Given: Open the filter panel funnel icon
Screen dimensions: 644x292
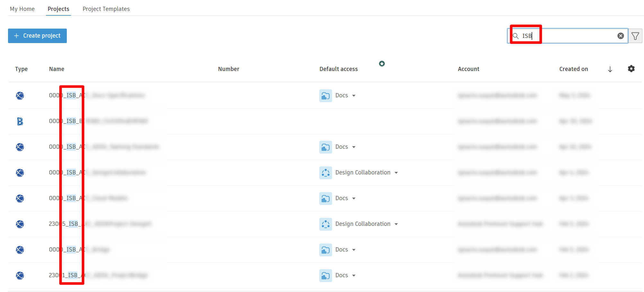Looking at the screenshot, I should click(635, 36).
